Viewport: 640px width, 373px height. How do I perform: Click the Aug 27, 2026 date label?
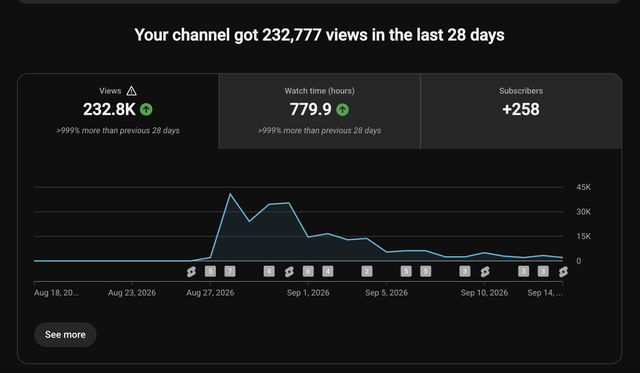point(210,293)
